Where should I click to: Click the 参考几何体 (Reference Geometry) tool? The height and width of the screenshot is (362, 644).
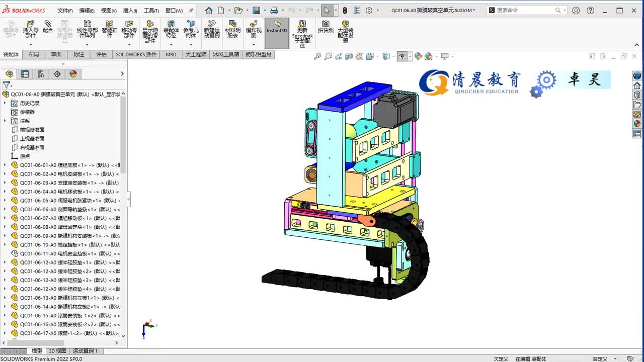click(191, 30)
